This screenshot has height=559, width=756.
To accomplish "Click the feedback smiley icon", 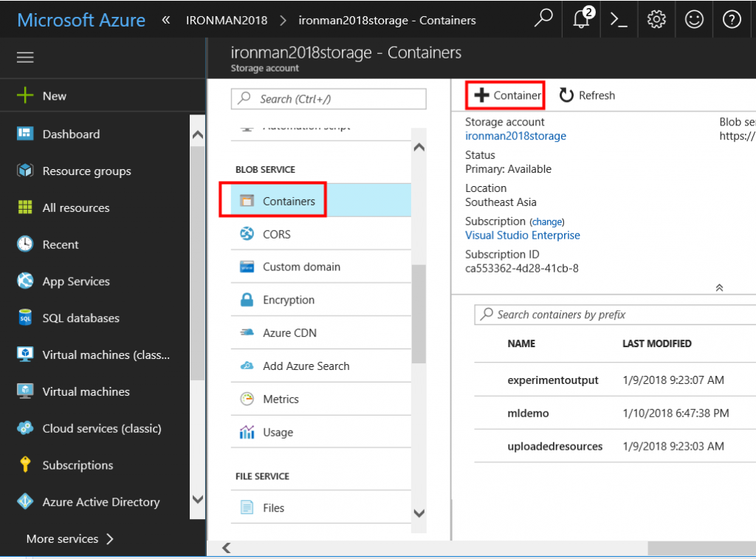I will [x=694, y=19].
